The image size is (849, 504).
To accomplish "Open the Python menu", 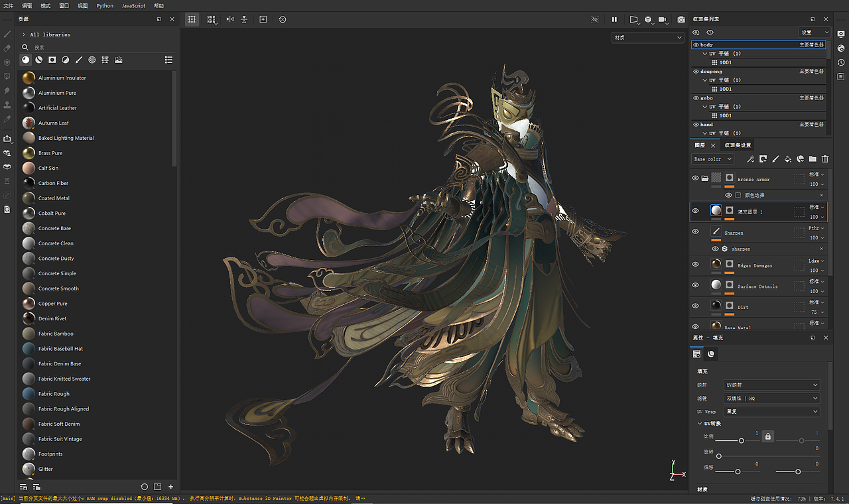I will [105, 5].
